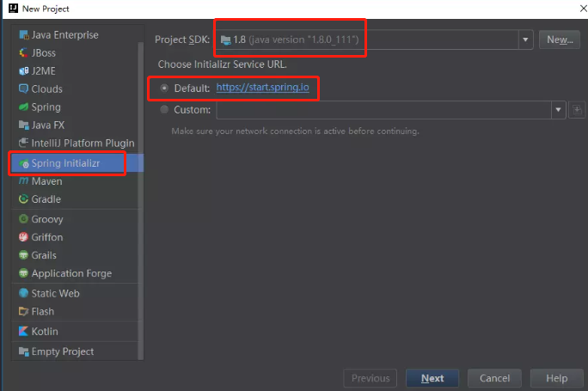Image resolution: width=588 pixels, height=391 pixels.
Task: Open the https://start.spring.io link
Action: point(262,88)
